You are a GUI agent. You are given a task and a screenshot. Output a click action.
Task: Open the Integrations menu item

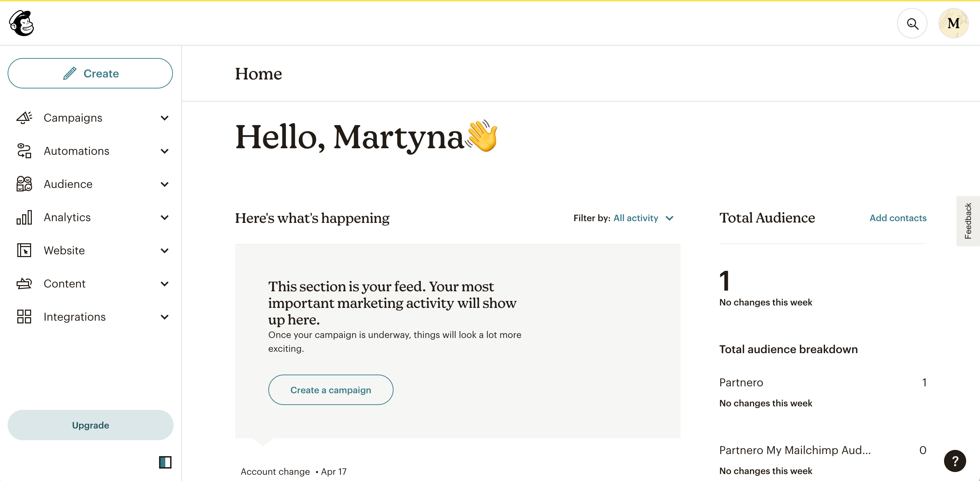(x=91, y=317)
